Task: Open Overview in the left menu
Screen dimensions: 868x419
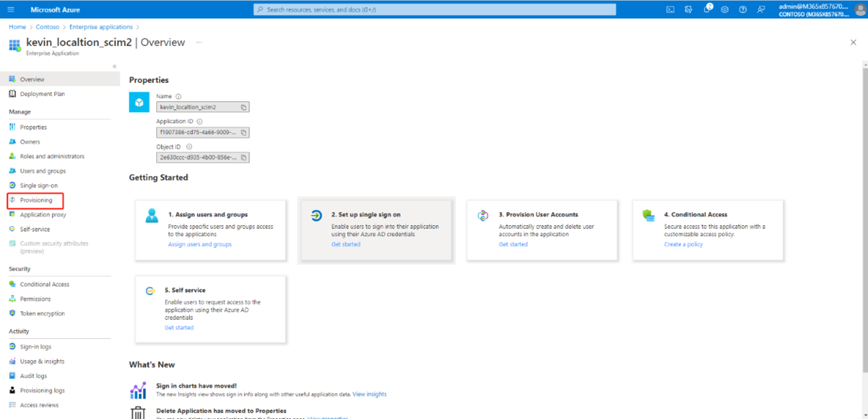Action: click(60, 79)
